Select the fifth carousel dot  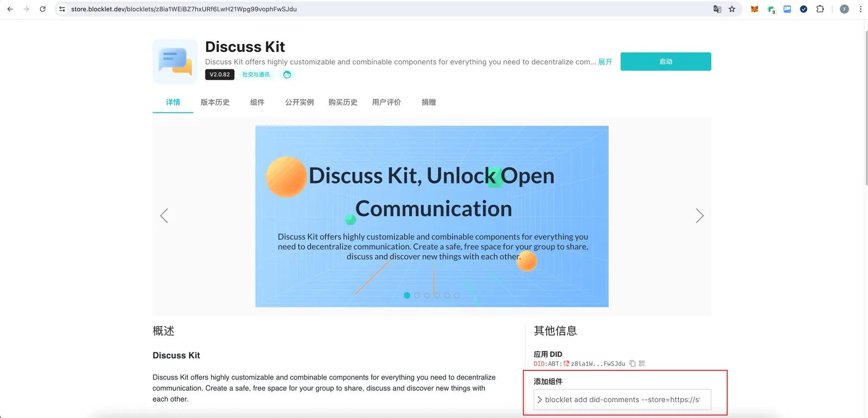447,295
